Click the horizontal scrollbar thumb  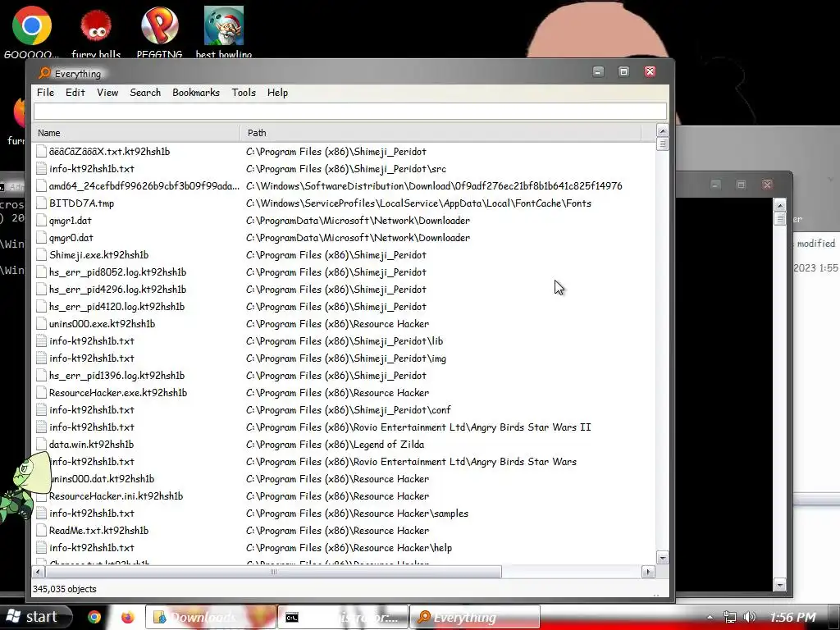pyautogui.click(x=274, y=572)
